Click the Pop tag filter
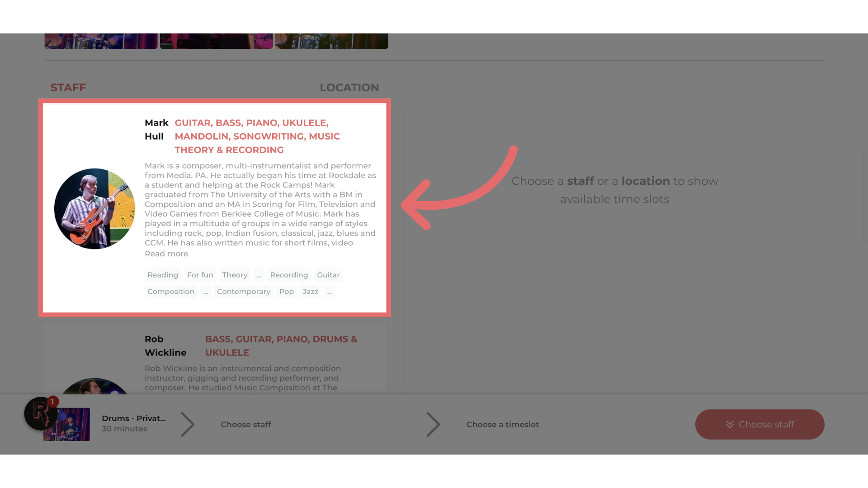Image resolution: width=868 pixels, height=488 pixels. click(x=286, y=291)
